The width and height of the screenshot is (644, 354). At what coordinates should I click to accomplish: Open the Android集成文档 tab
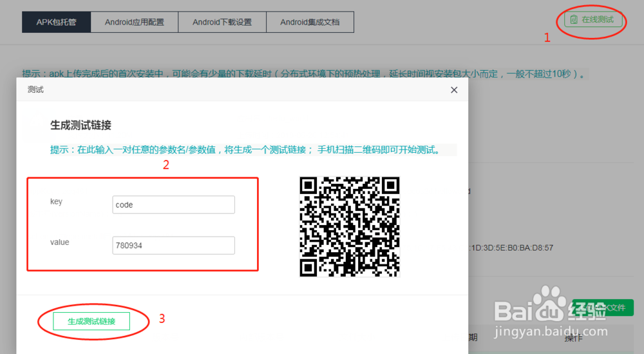pyautogui.click(x=310, y=22)
